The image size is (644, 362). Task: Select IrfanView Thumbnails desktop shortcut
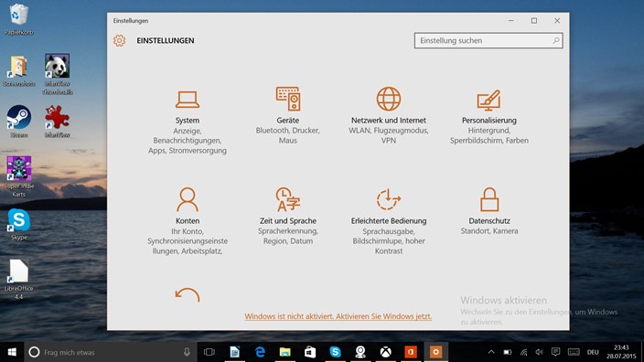coord(57,74)
